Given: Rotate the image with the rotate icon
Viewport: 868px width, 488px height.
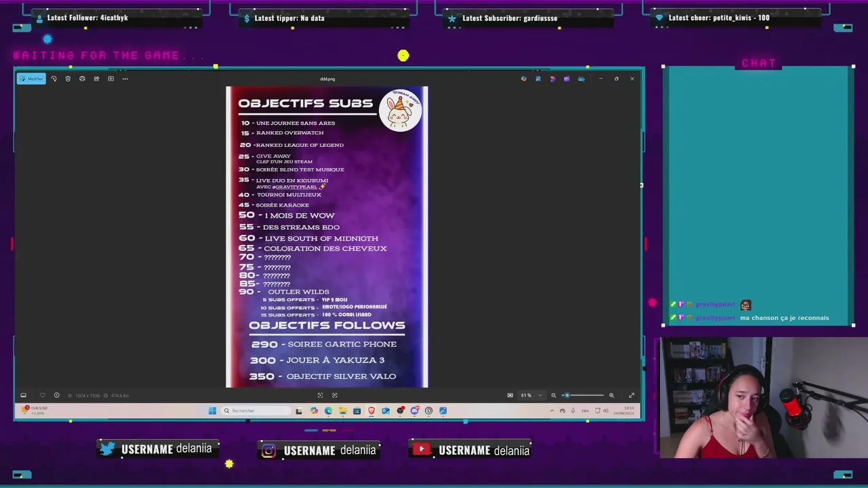Looking at the screenshot, I should pos(54,79).
